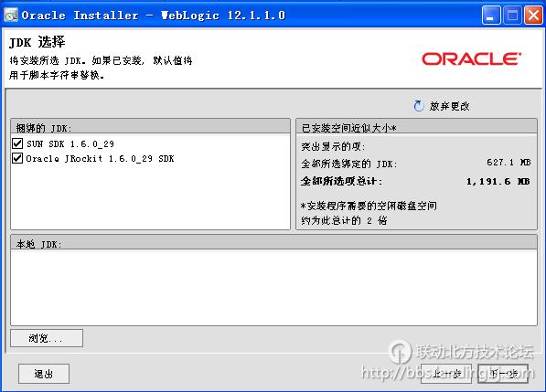Click the 1,191.6 MB total value
The height and width of the screenshot is (392, 546).
498,181
